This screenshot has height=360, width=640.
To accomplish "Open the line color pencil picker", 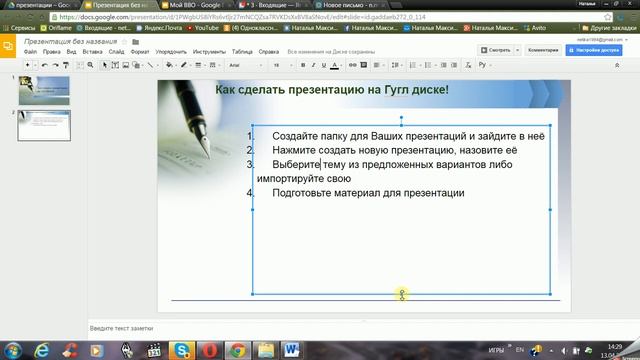I will tap(184, 65).
